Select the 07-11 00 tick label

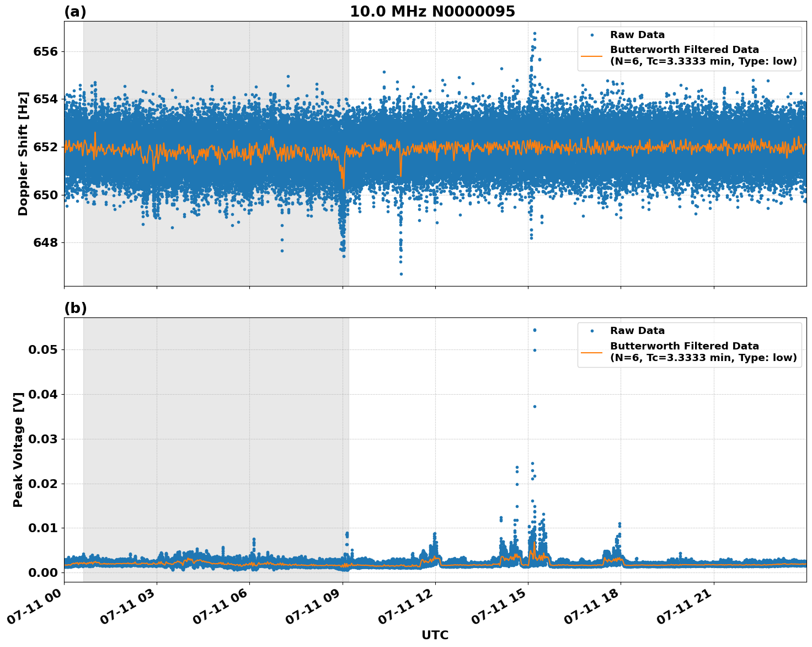click(x=34, y=604)
